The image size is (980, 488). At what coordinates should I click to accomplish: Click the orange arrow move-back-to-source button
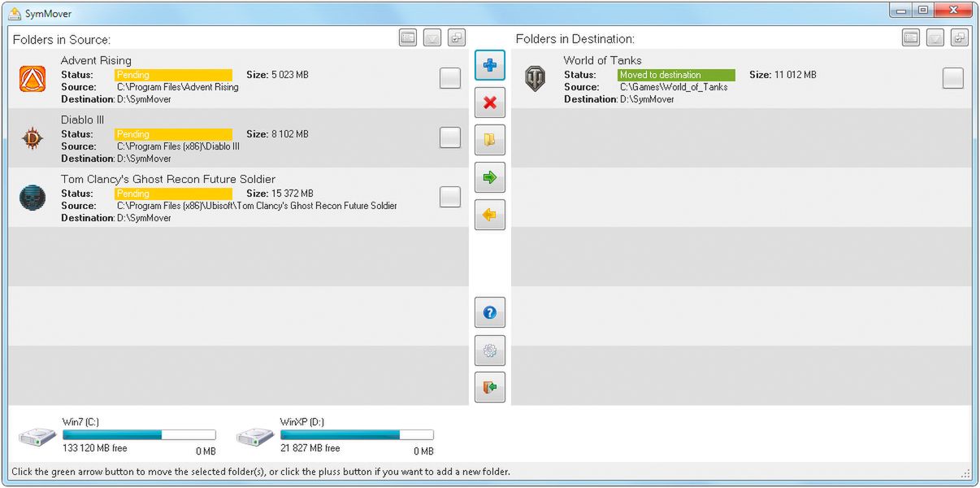point(490,215)
